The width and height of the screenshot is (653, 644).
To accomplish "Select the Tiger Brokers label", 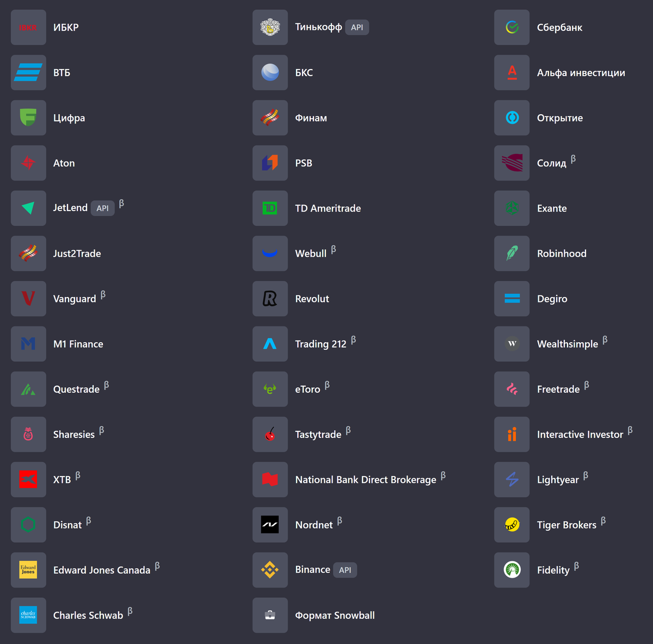I will 566,525.
